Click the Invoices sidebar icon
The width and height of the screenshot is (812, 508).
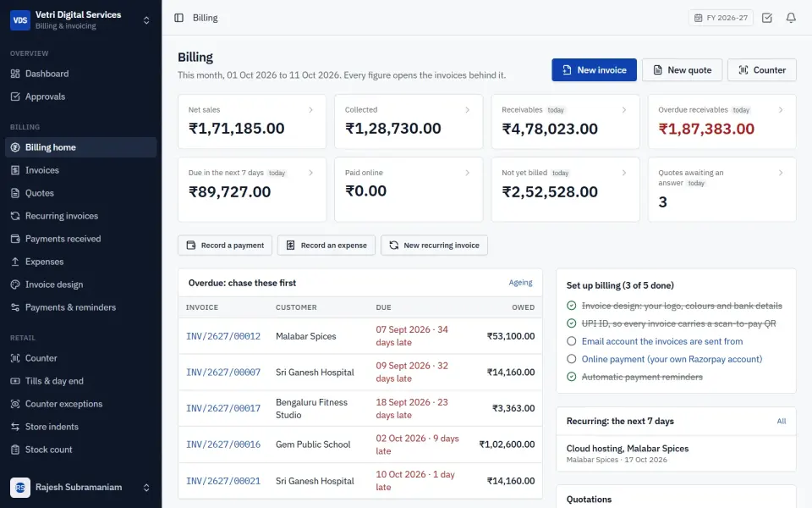click(15, 170)
